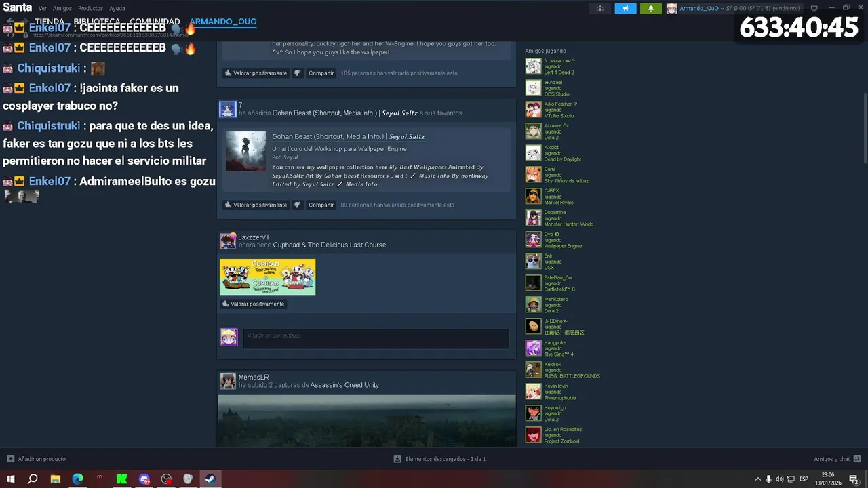This screenshot has width=868, height=488.
Task: Click the volume speaker tray icon
Action: coord(779,479)
